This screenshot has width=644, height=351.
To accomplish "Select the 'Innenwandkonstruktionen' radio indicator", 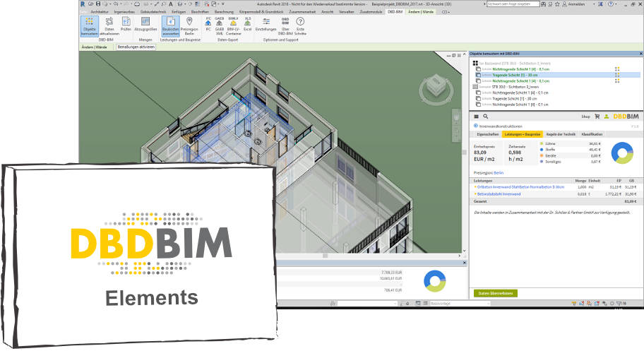I will (476, 126).
